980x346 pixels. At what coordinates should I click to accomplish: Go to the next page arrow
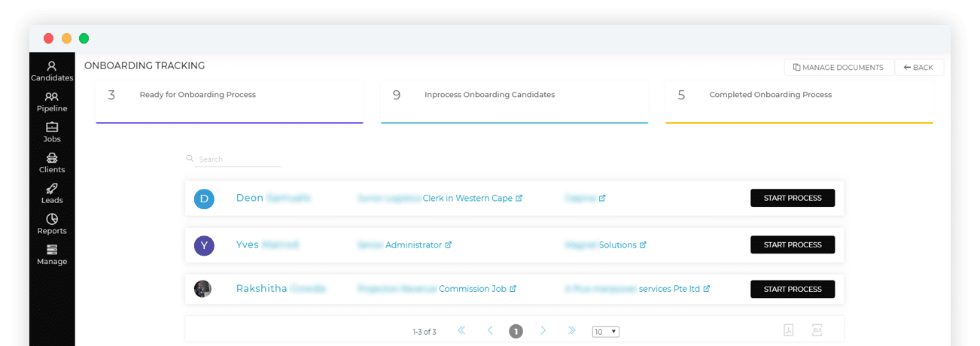coord(543,331)
